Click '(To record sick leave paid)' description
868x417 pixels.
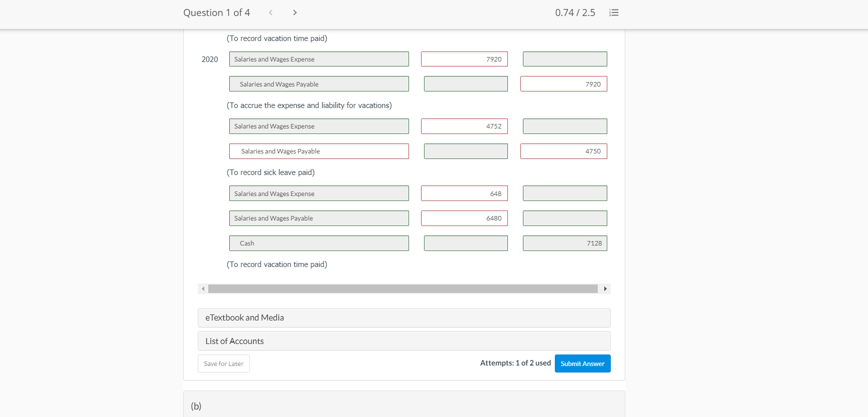(x=271, y=172)
